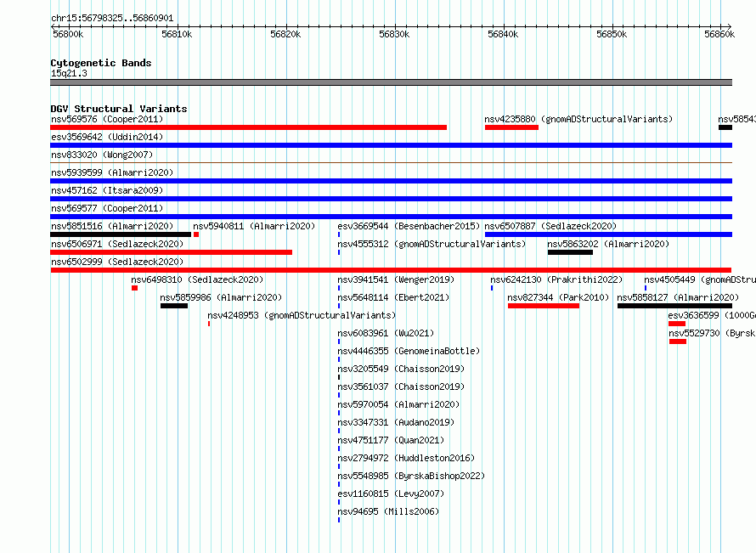Select the nsv569577 (Cooper2011) label
This screenshot has width=756, height=553.
[107, 208]
